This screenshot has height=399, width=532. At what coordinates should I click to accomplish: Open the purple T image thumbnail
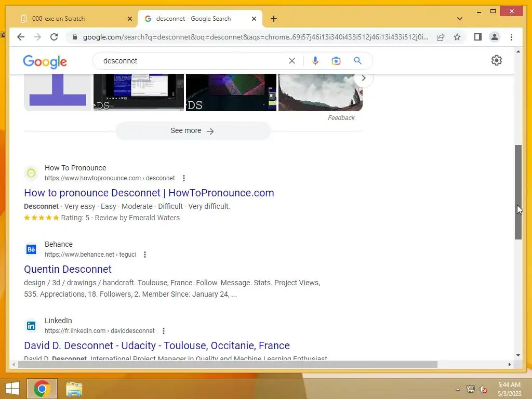coord(58,92)
